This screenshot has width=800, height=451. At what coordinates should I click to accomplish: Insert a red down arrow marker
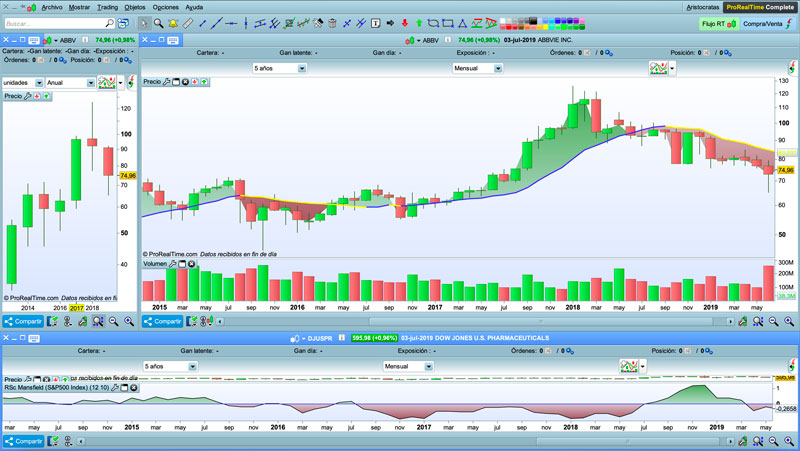(x=405, y=23)
